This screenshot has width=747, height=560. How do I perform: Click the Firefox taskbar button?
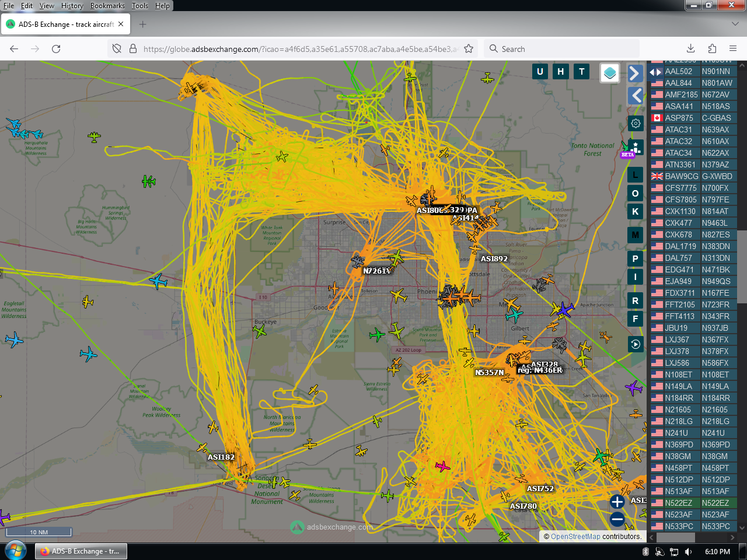(81, 551)
